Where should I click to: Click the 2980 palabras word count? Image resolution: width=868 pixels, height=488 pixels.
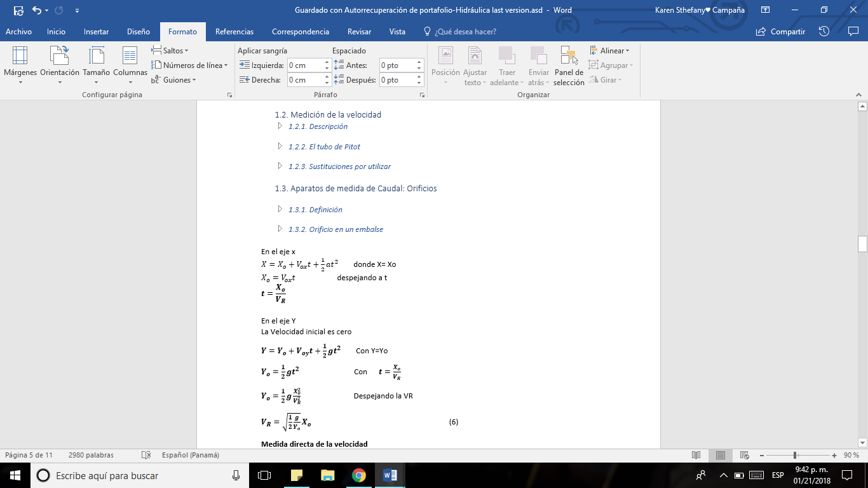(x=91, y=455)
